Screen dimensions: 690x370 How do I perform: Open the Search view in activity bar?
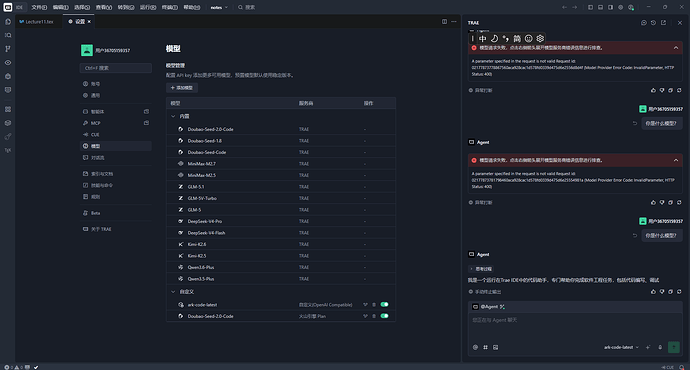[x=8, y=35]
